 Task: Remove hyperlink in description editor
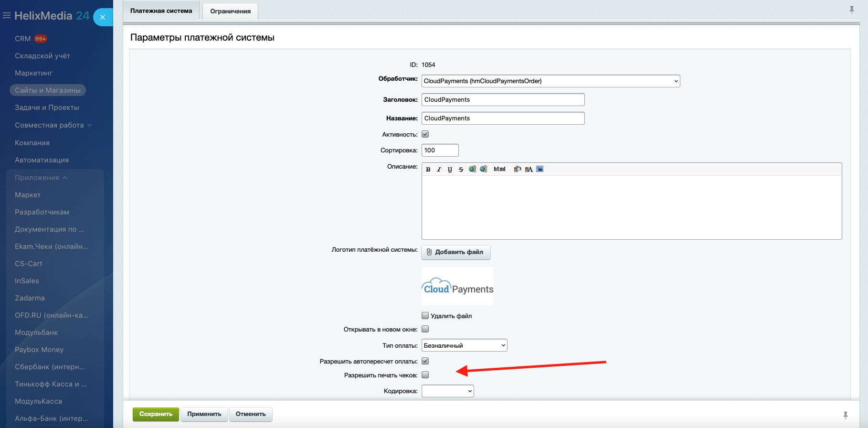[x=484, y=169]
